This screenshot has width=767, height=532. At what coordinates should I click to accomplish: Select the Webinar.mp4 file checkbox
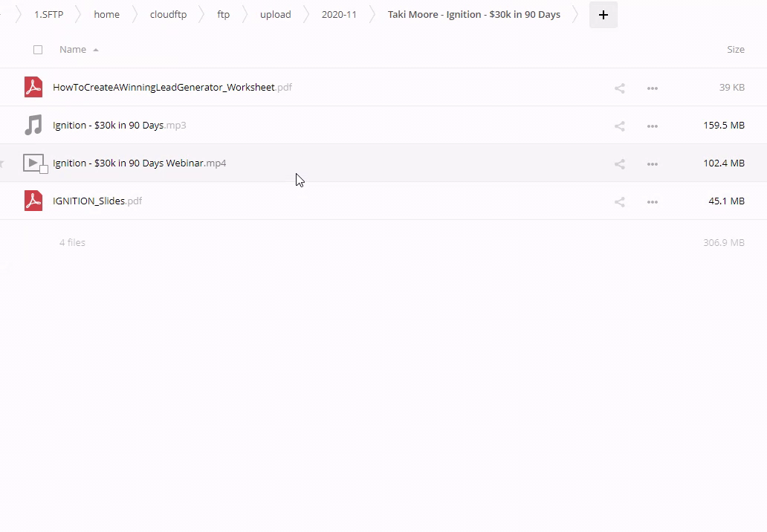click(x=44, y=169)
